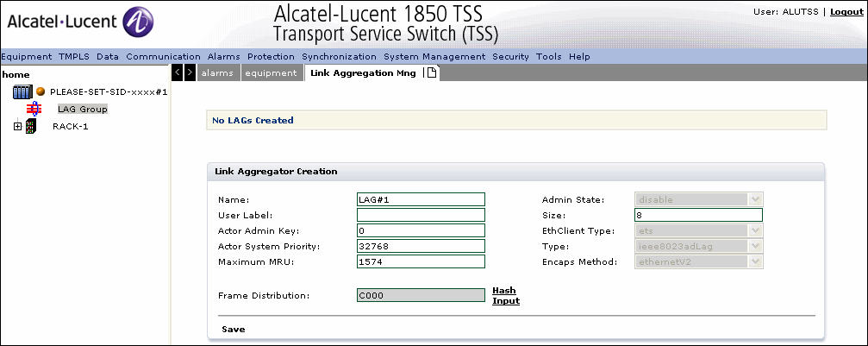
Task: Open the Encaps Method dropdown
Action: pyautogui.click(x=698, y=261)
